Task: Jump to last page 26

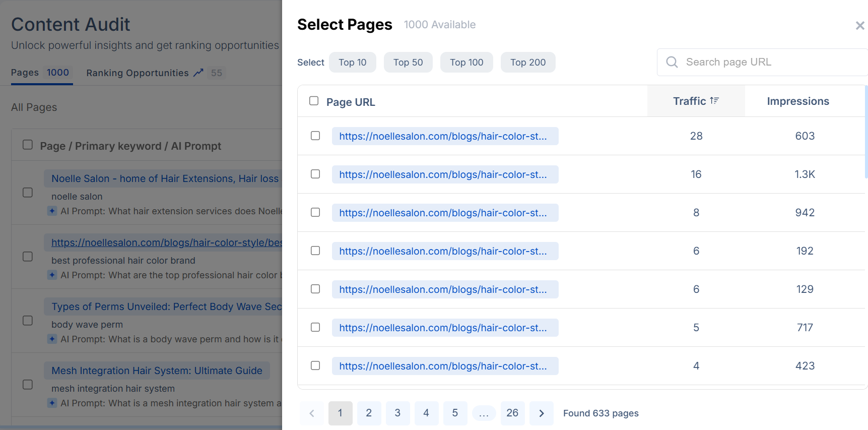Action: point(513,413)
